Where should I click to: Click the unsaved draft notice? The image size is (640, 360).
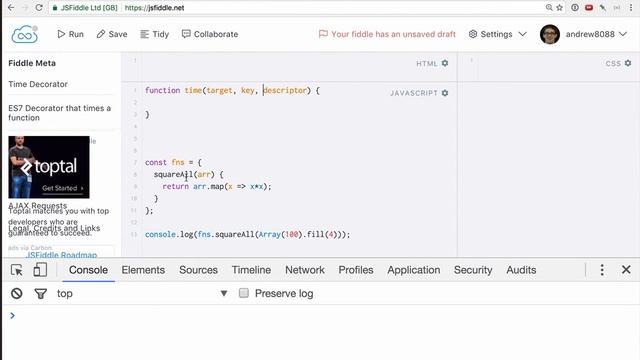pyautogui.click(x=387, y=34)
